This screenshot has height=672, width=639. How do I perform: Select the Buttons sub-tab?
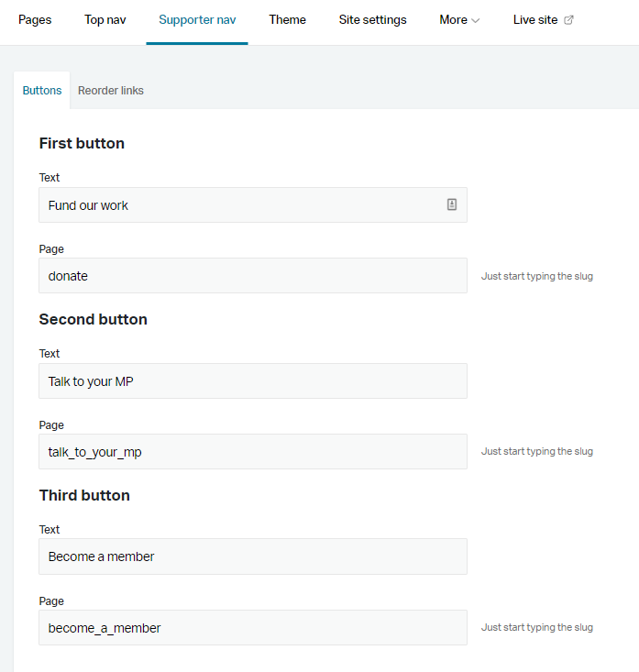pyautogui.click(x=42, y=91)
